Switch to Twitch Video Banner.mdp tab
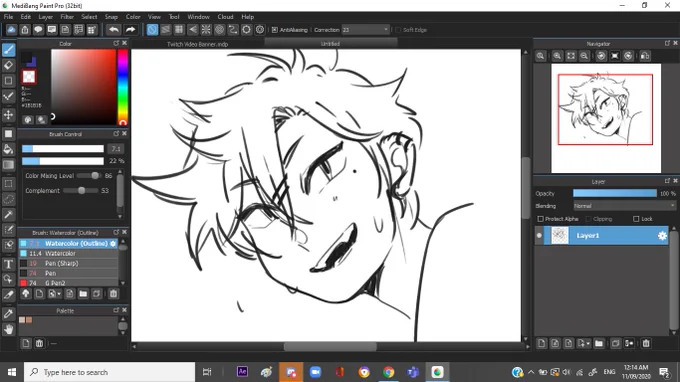Image resolution: width=680 pixels, height=382 pixels. coord(197,44)
